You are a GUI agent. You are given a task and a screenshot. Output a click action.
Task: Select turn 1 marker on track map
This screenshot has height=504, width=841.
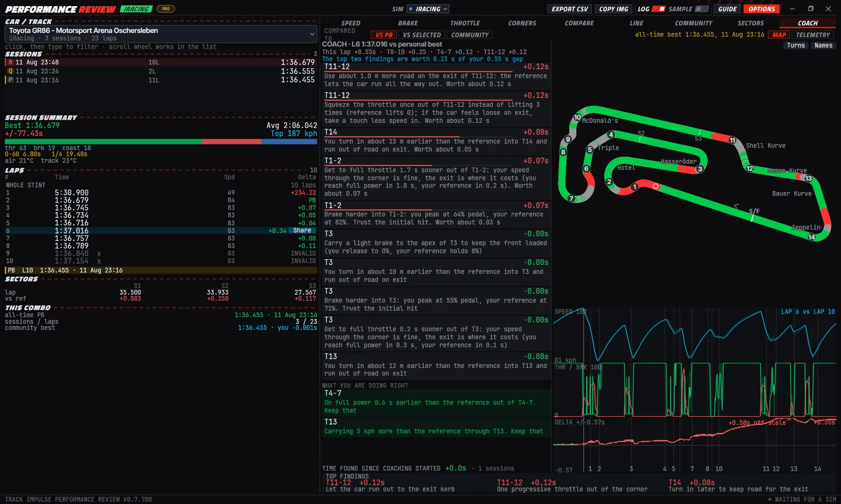(635, 187)
